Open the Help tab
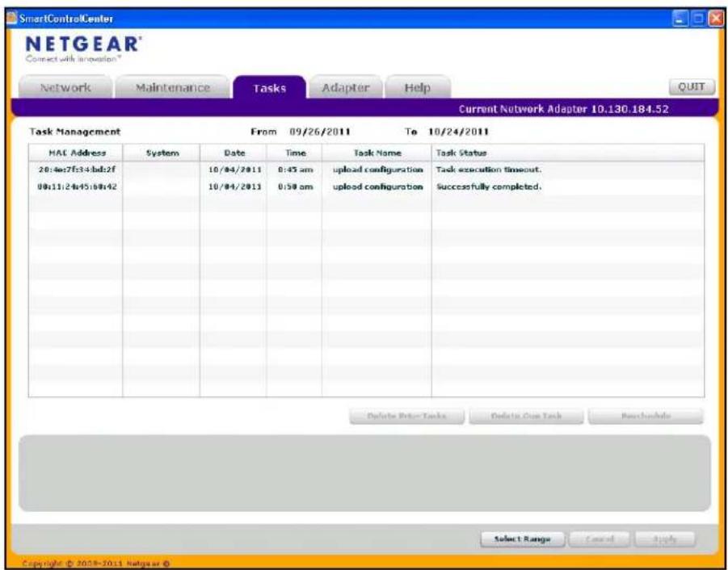This screenshot has height=570, width=728. [418, 87]
